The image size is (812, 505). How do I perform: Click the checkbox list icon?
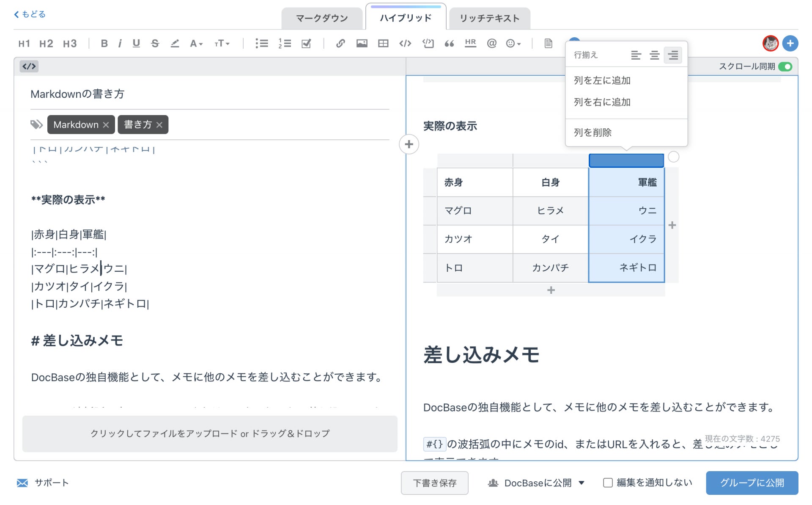306,43
